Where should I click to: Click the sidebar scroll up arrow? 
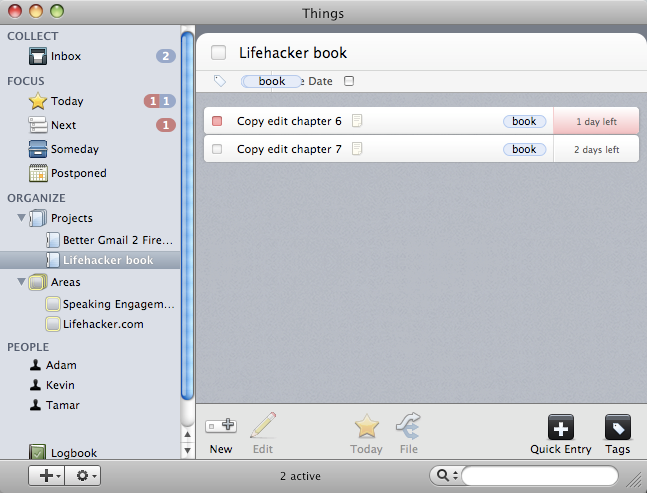(x=187, y=434)
